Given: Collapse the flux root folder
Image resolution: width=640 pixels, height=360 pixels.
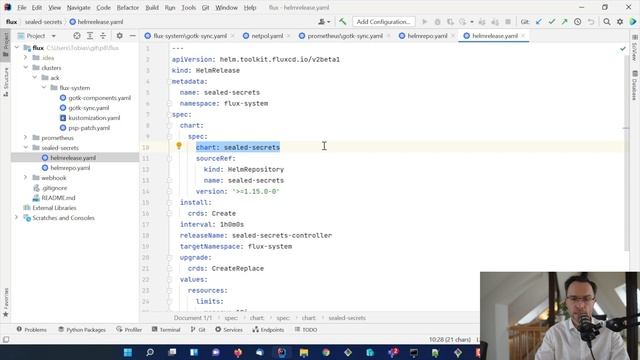Looking at the screenshot, I should point(17,48).
